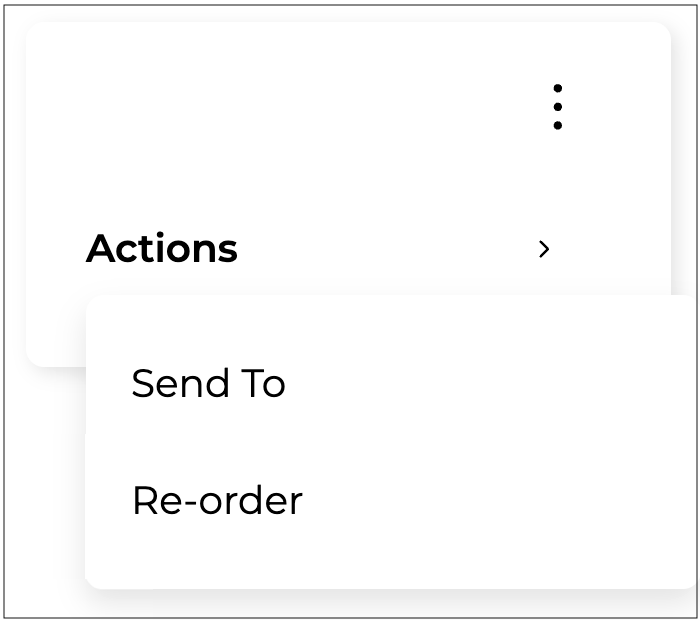700x620 pixels.
Task: Hit the Actions row's arrow indicator
Action: [544, 249]
